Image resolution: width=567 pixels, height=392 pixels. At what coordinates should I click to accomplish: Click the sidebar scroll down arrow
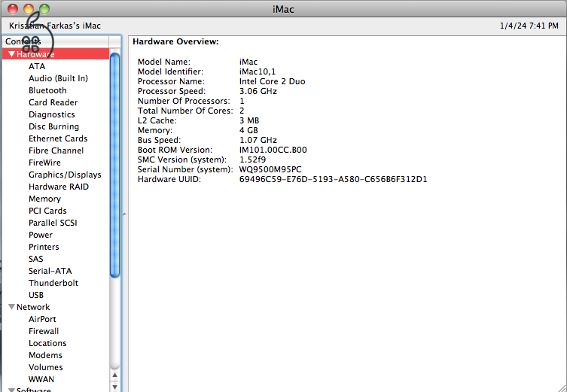pyautogui.click(x=115, y=387)
